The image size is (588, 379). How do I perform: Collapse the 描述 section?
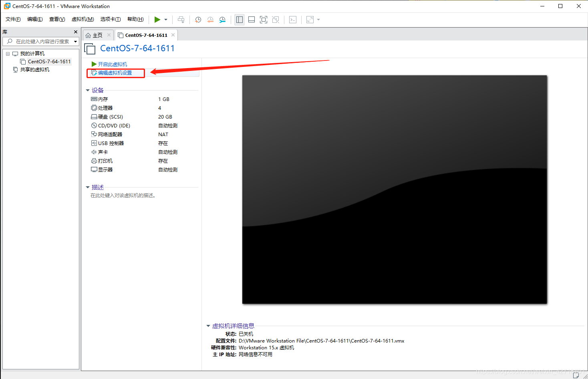pos(88,187)
